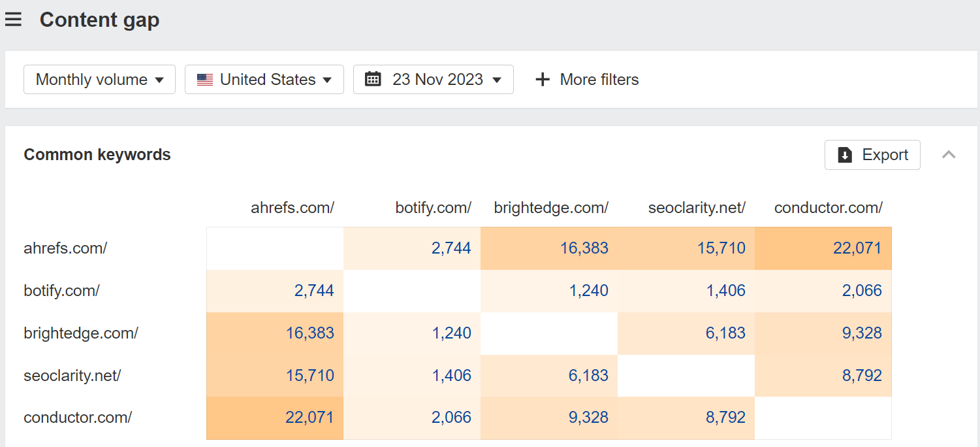
Task: Click the plus icon beside More filters
Action: click(x=542, y=79)
